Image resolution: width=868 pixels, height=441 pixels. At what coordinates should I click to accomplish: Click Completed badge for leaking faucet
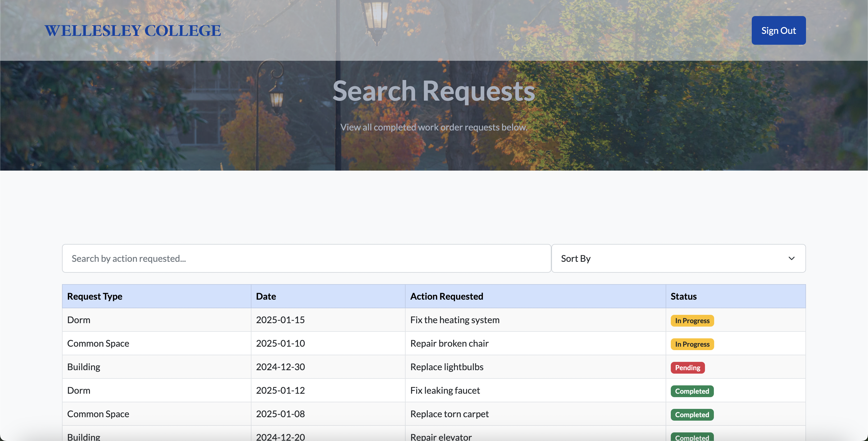click(x=692, y=391)
